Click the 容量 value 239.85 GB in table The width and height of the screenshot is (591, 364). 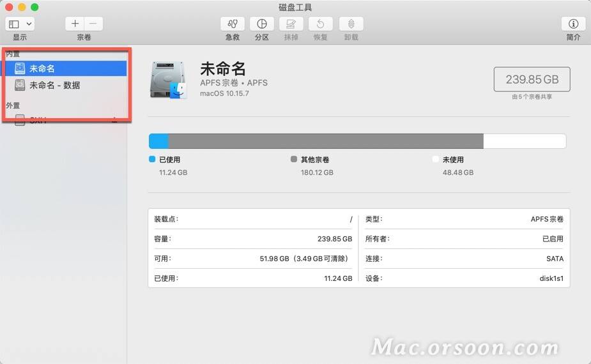[x=335, y=239]
